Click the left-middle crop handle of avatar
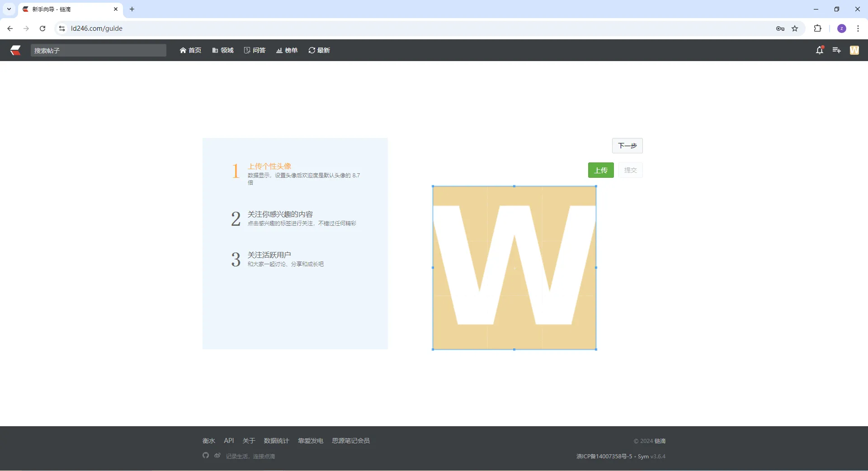This screenshot has width=868, height=471. (433, 268)
